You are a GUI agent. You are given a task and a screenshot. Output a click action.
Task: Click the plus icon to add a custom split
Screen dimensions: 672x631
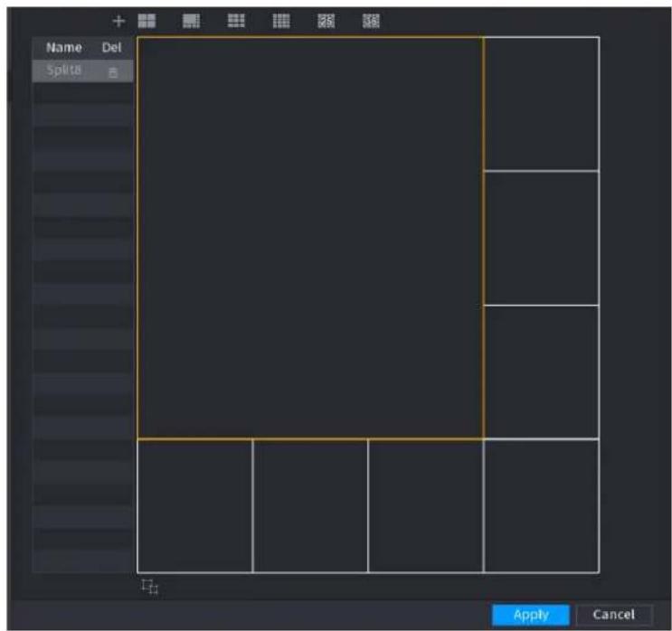click(x=118, y=21)
